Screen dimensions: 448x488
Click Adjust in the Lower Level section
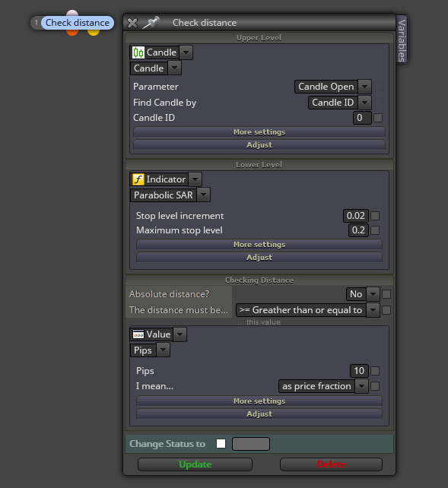click(259, 258)
